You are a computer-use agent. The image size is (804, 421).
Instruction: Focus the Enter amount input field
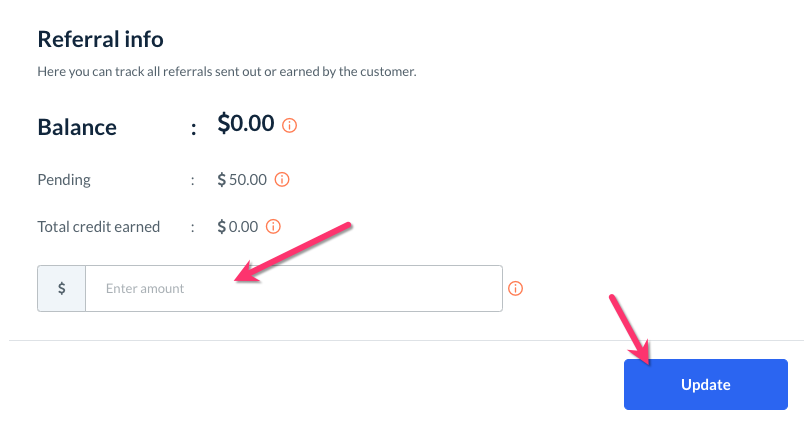pos(293,289)
